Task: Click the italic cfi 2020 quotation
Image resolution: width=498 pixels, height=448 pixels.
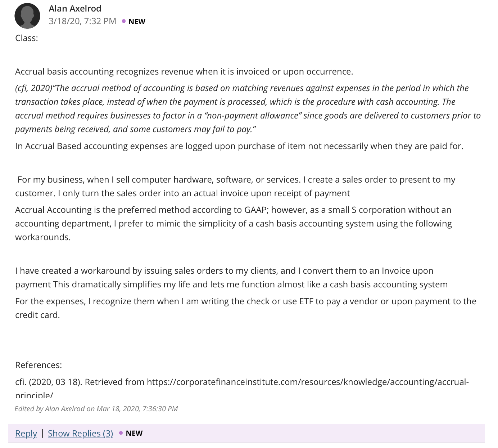Action: pos(248,109)
